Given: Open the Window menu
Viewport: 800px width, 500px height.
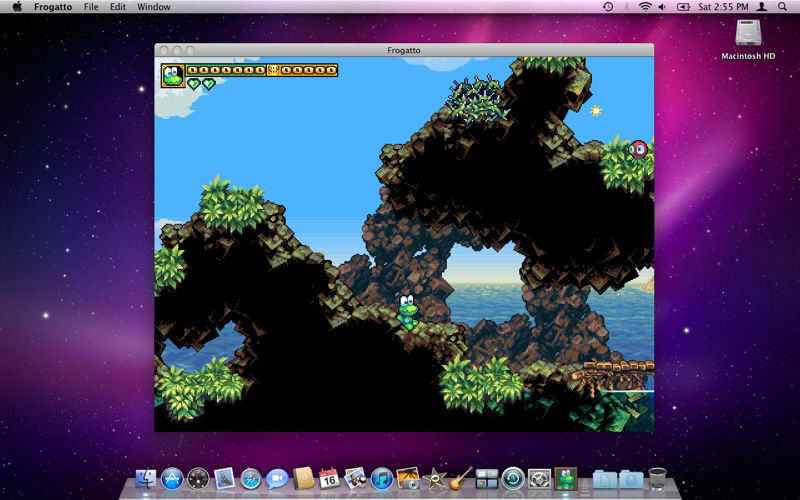Looking at the screenshot, I should (x=154, y=7).
